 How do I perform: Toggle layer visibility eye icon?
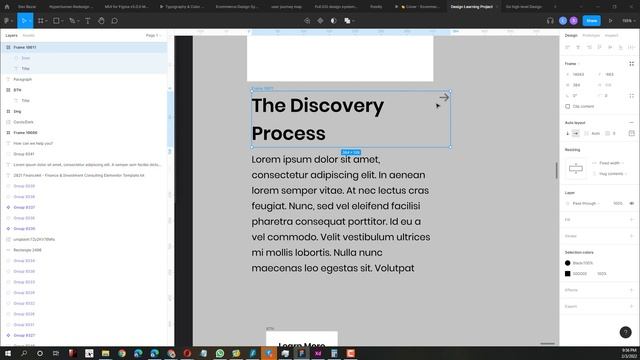(x=631, y=203)
